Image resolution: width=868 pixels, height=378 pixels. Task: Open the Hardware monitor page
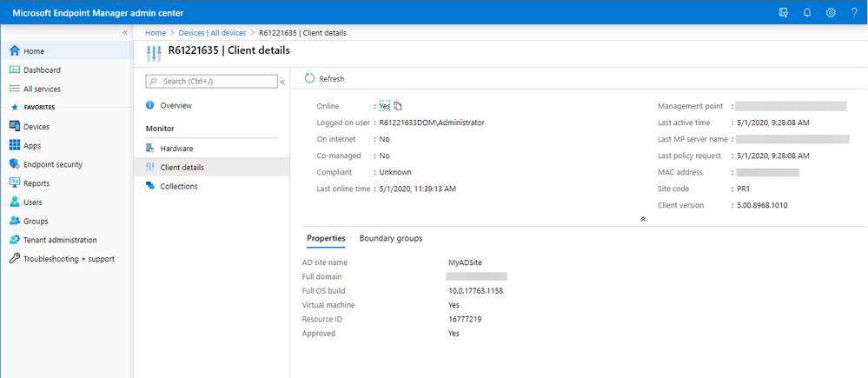click(x=176, y=149)
